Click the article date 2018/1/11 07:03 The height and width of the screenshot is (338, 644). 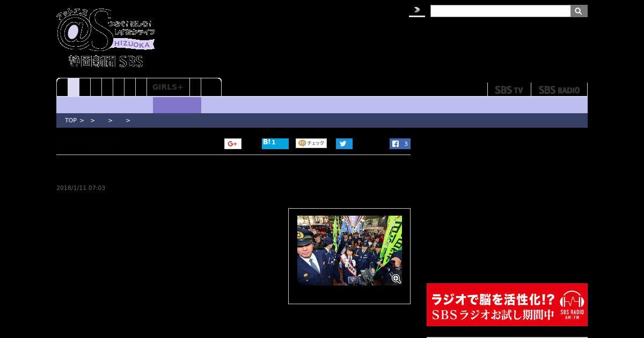pos(81,188)
